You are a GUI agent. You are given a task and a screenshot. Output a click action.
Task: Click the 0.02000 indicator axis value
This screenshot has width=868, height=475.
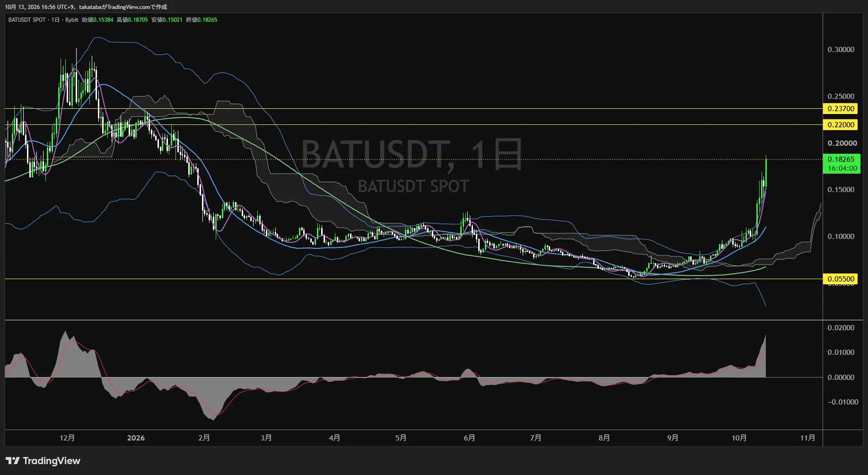(x=841, y=328)
